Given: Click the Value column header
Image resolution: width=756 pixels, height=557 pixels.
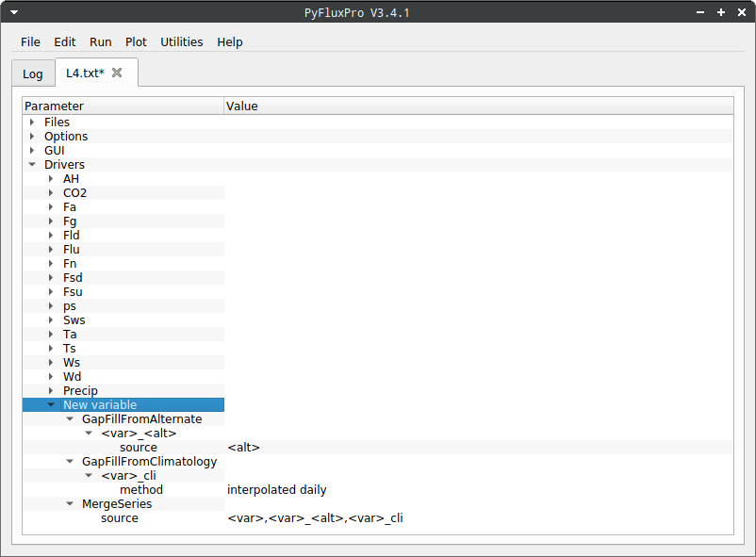Looking at the screenshot, I should (x=479, y=106).
